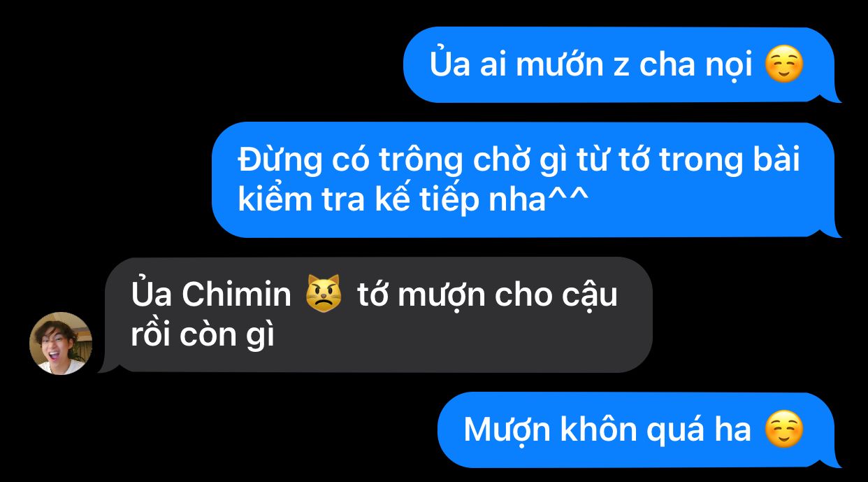Click the smiling emoji after "cha nọi"
The width and height of the screenshot is (868, 482).
[x=784, y=65]
